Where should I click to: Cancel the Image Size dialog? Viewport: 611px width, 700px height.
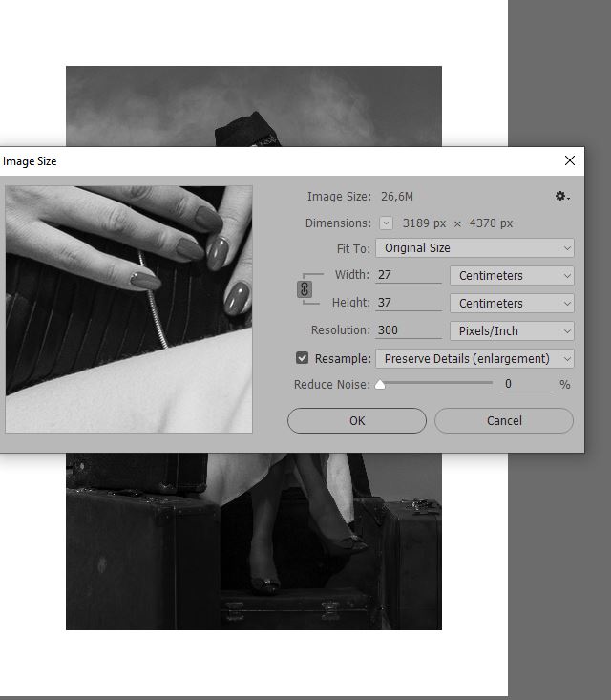click(504, 420)
